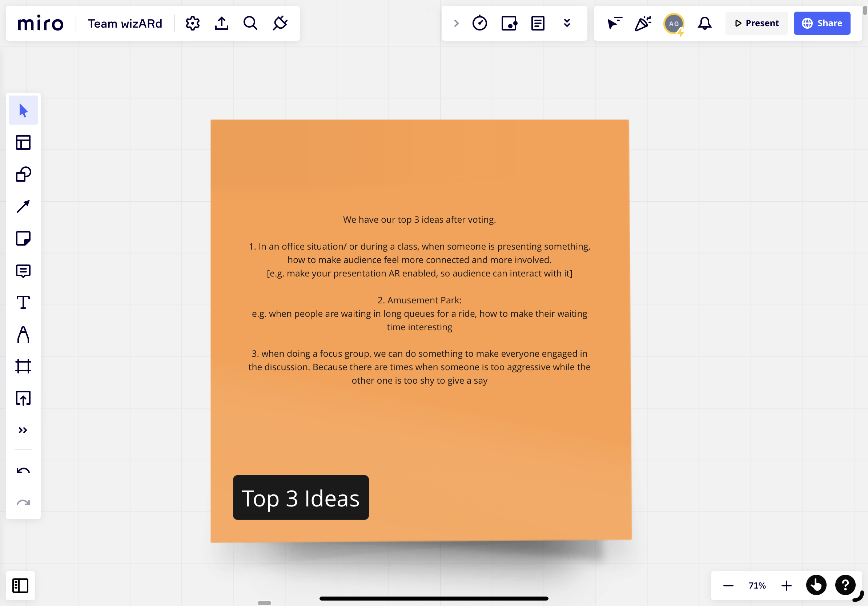Choose the Shapes tool in left toolbar
The height and width of the screenshot is (606, 868).
[x=23, y=174]
